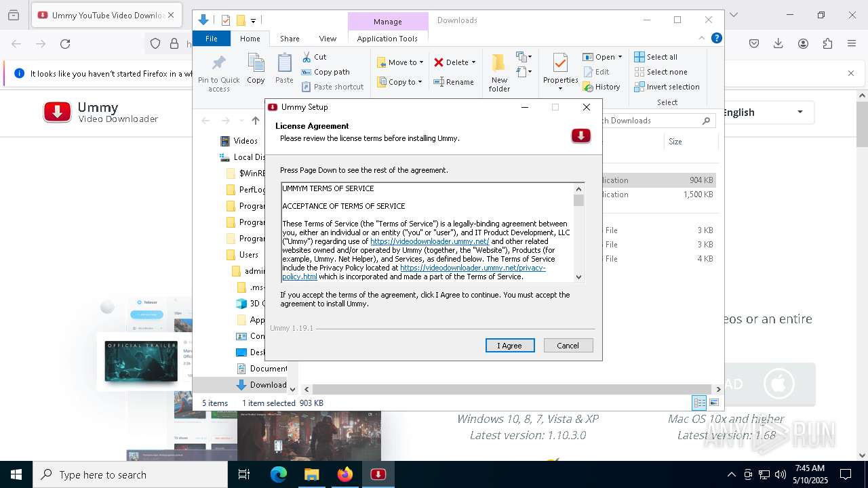Switch to details view icon in status bar
868x488 pixels.
[x=699, y=403]
